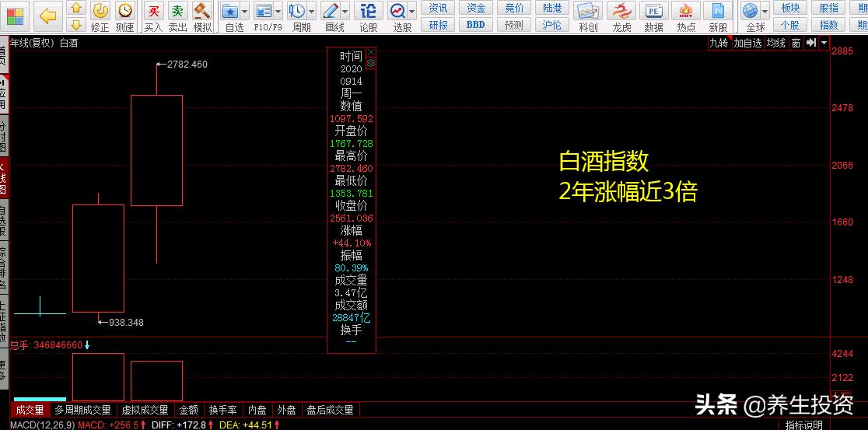Click the 预测 forecast button

click(x=514, y=25)
